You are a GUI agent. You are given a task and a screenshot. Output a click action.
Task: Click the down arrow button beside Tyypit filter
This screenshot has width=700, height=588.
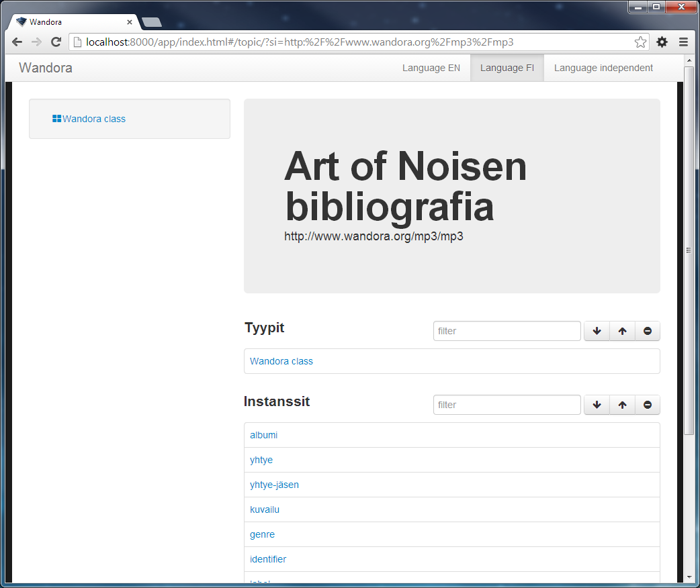click(x=597, y=331)
